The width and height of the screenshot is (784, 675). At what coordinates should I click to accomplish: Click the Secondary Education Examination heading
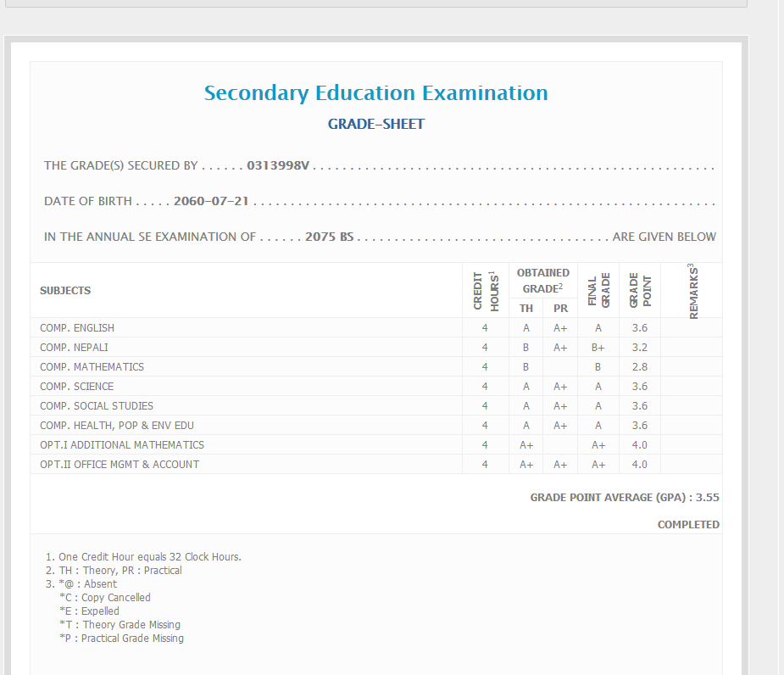point(375,93)
